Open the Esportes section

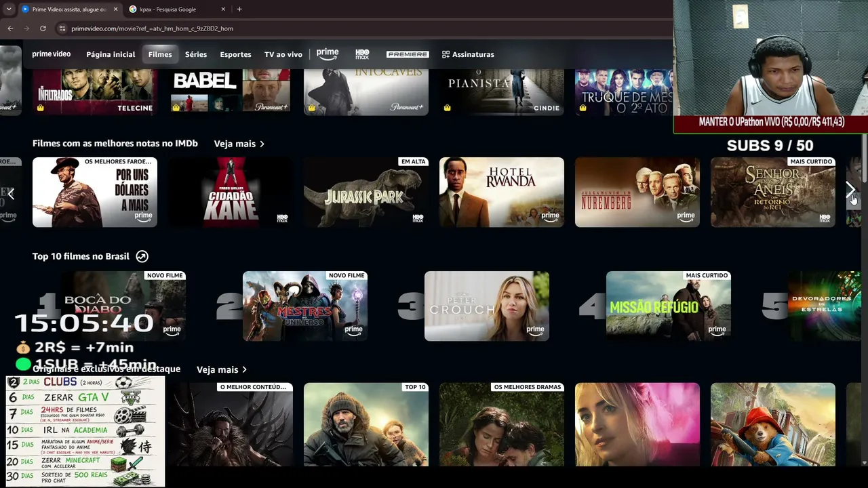[235, 54]
